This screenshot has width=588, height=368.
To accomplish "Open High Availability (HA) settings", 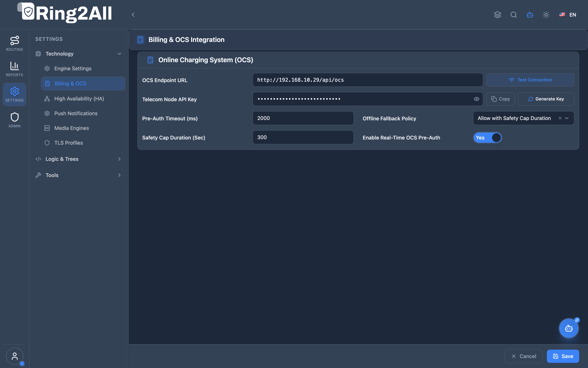I will pyautogui.click(x=83, y=99).
